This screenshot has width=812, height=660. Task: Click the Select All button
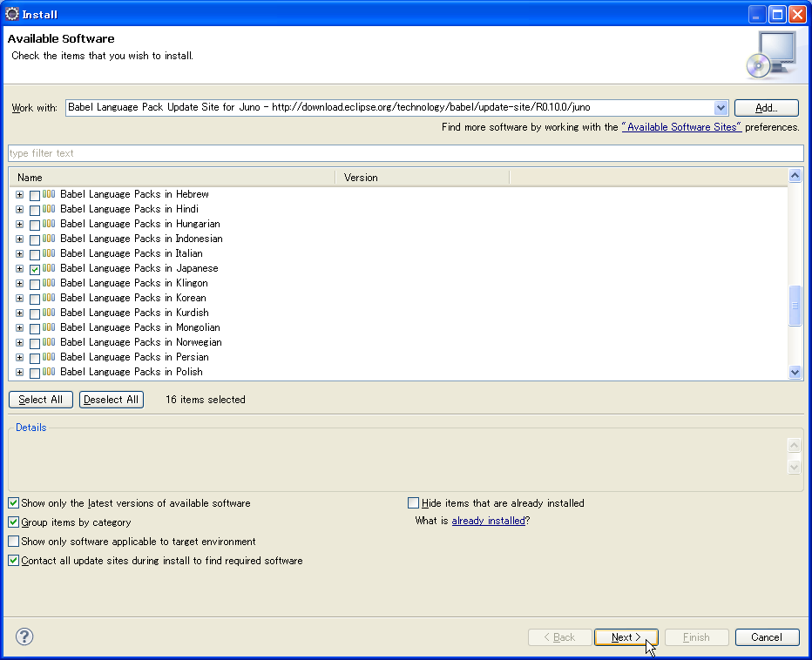click(x=41, y=400)
